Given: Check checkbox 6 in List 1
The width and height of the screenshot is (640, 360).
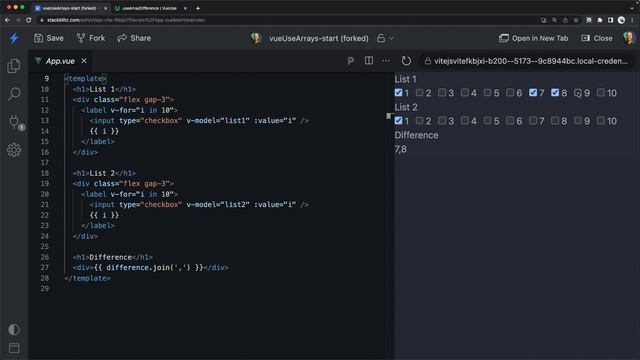Looking at the screenshot, I should click(510, 93).
